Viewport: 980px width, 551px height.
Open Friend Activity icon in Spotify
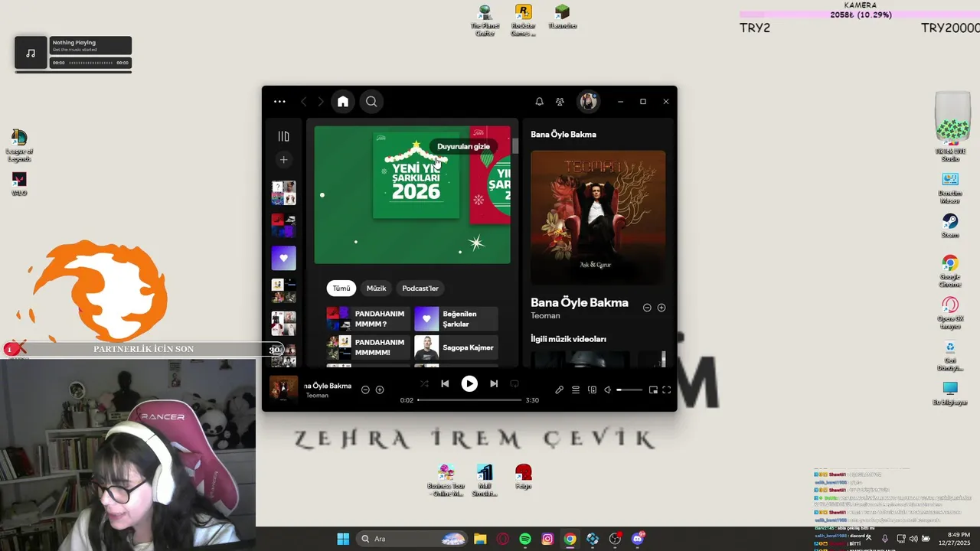[x=560, y=102]
